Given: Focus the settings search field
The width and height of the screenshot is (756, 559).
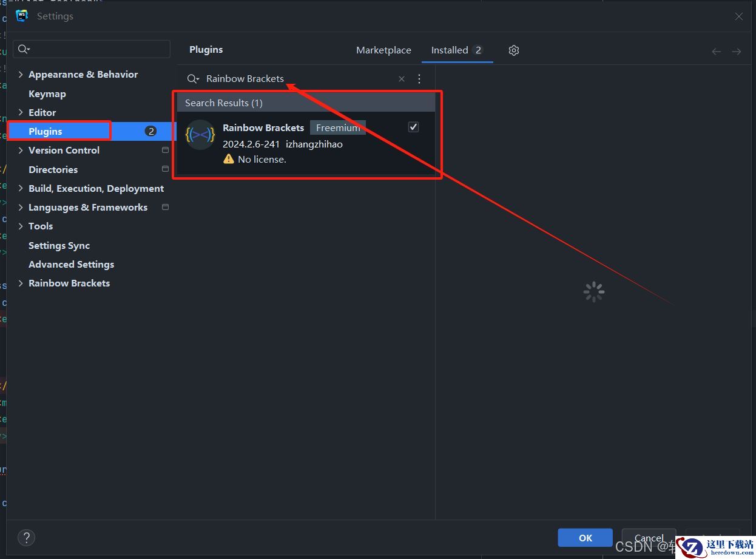Looking at the screenshot, I should coord(93,49).
